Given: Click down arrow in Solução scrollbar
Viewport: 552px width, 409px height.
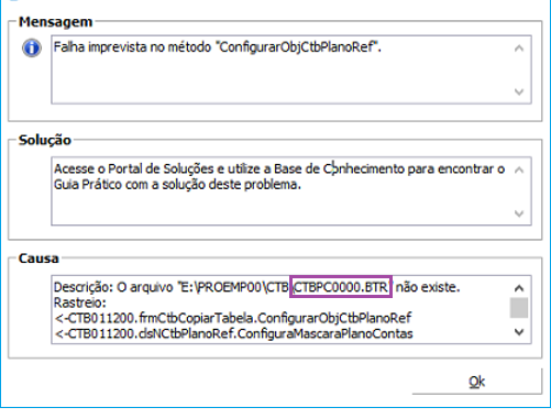Looking at the screenshot, I should [519, 214].
